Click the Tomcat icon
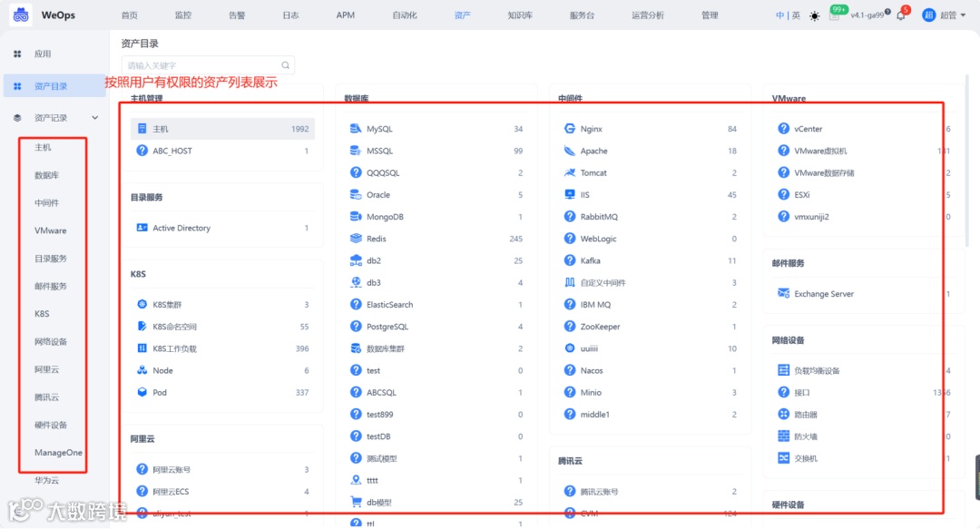 coord(569,172)
